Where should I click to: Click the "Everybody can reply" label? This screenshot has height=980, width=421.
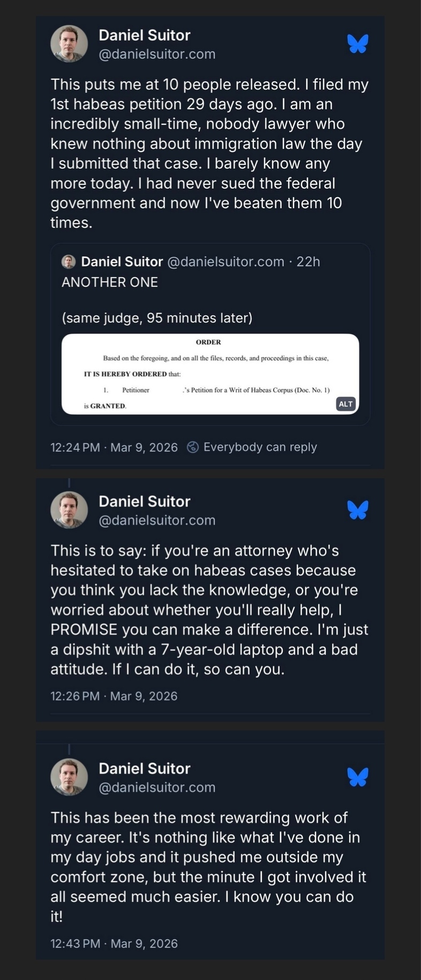pyautogui.click(x=260, y=447)
